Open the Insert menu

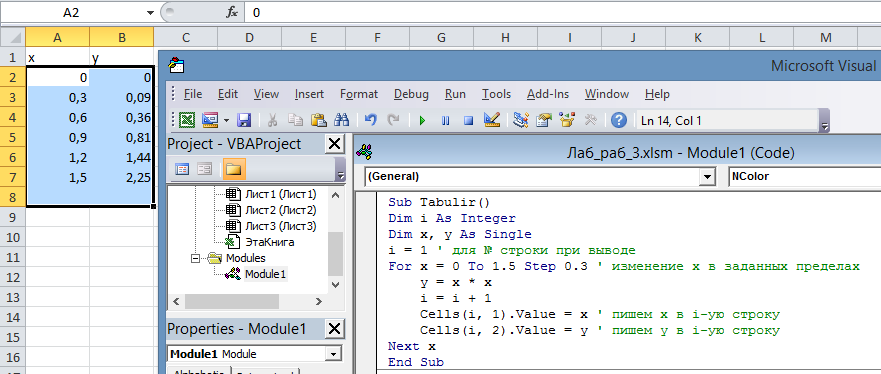pyautogui.click(x=309, y=94)
